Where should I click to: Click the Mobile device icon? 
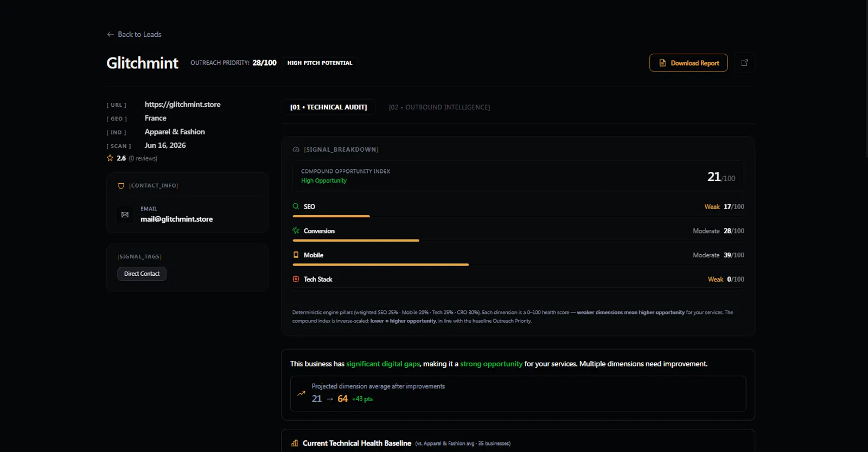coord(296,255)
